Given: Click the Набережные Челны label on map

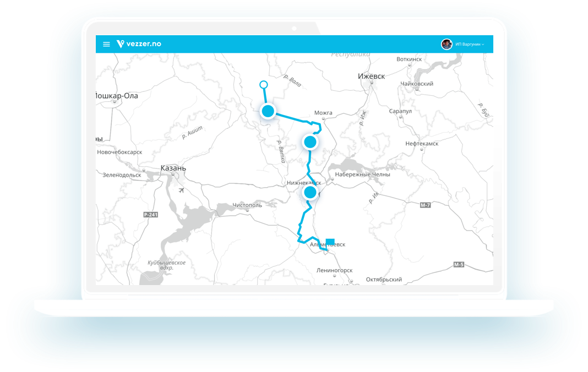Looking at the screenshot, I should (x=362, y=174).
